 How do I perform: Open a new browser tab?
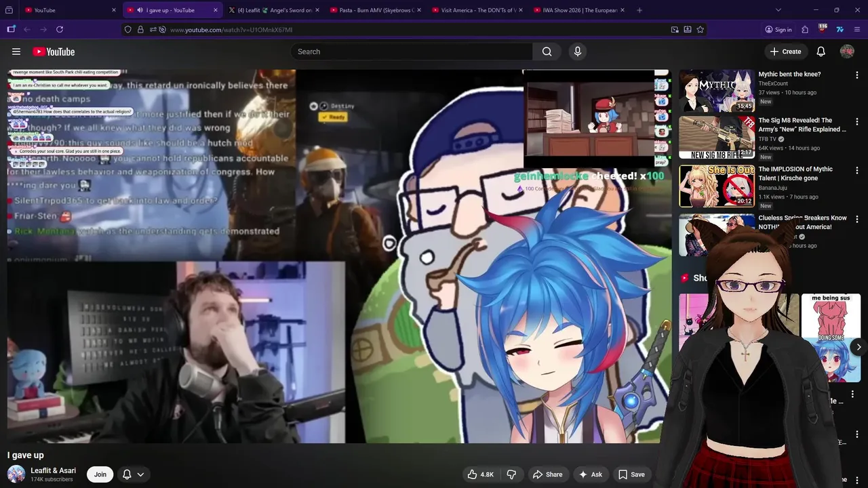pyautogui.click(x=639, y=10)
